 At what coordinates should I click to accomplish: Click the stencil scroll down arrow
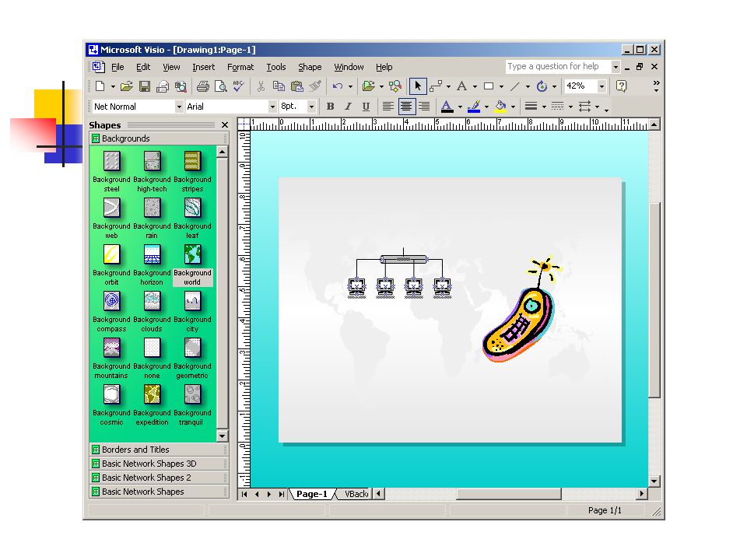point(222,436)
